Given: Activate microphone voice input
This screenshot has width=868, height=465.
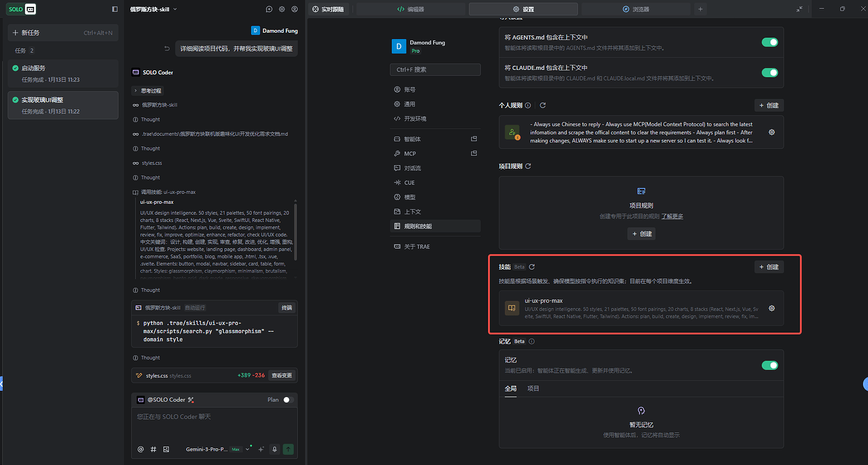Looking at the screenshot, I should coord(274,449).
